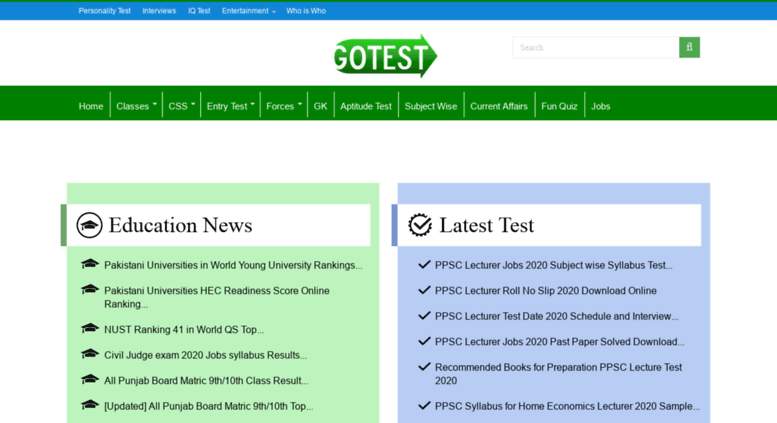Screen dimensions: 777x423
Task: Open NUST Ranking 41 in World QS Top
Action: [184, 329]
